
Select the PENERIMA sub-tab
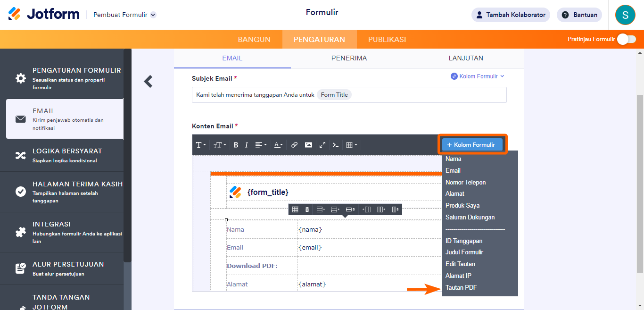click(349, 59)
